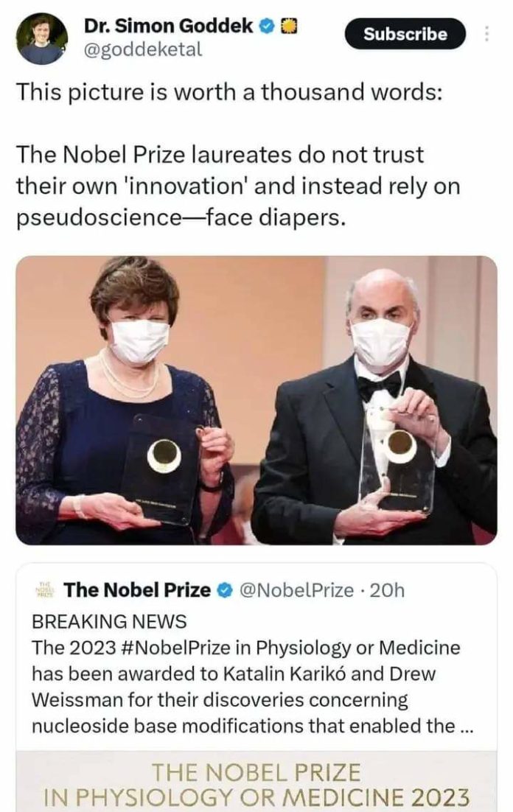Click the woman's medal in the photo
Screen dimensions: 513x812
pos(164,456)
